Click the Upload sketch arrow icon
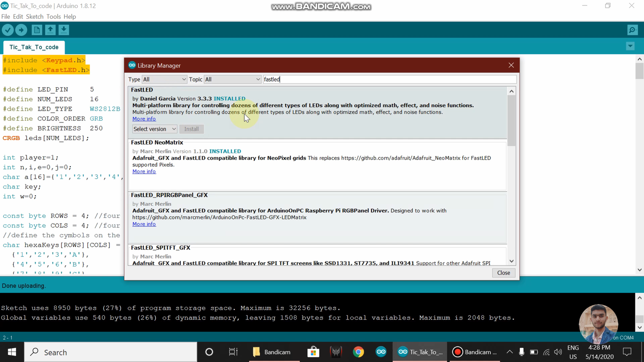644x362 pixels. [21, 30]
